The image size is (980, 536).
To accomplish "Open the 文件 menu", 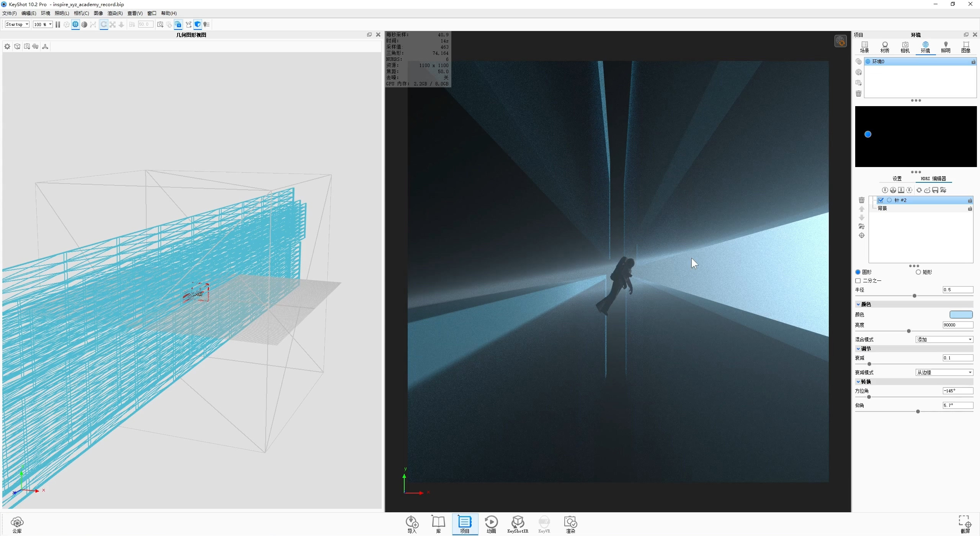I will point(9,13).
